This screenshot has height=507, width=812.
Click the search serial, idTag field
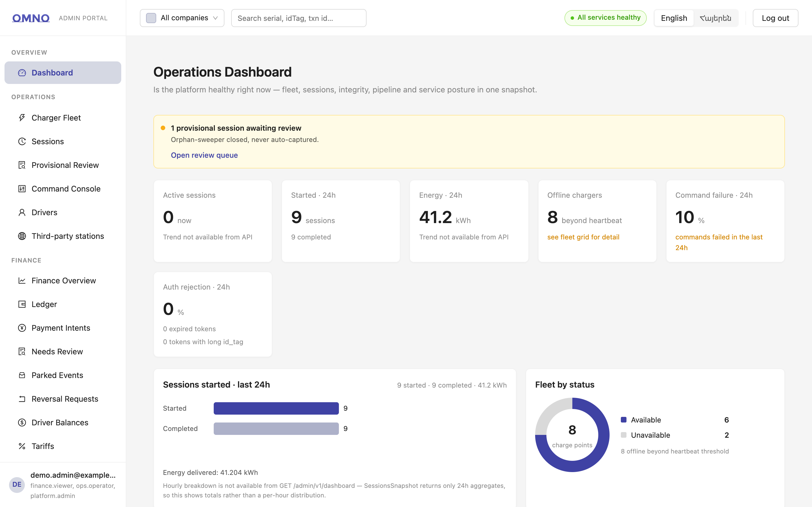pos(299,18)
